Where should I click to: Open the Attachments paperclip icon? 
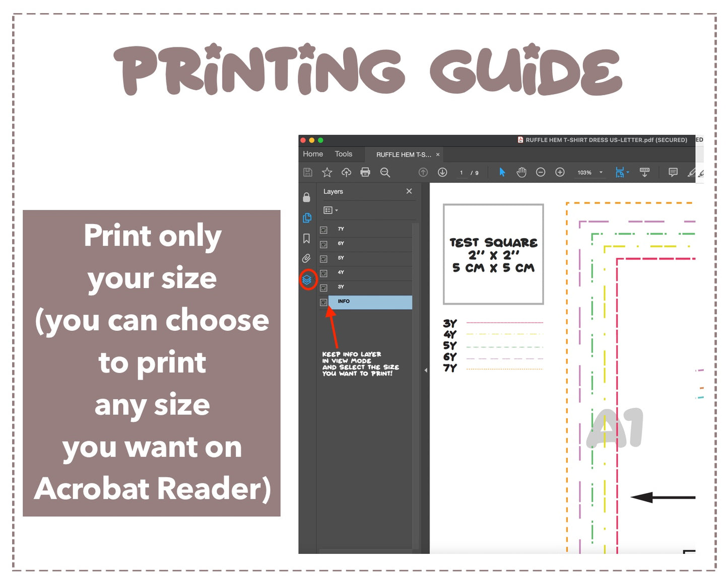306,258
